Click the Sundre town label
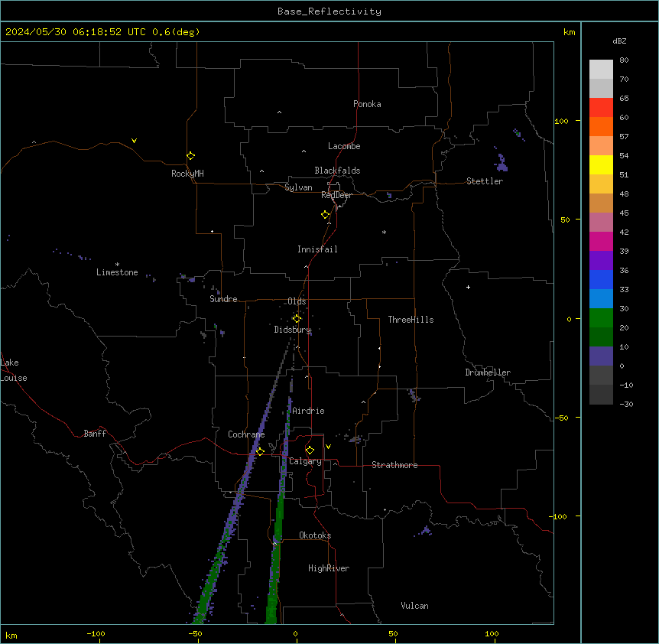This screenshot has height=644, width=659. coord(223,299)
